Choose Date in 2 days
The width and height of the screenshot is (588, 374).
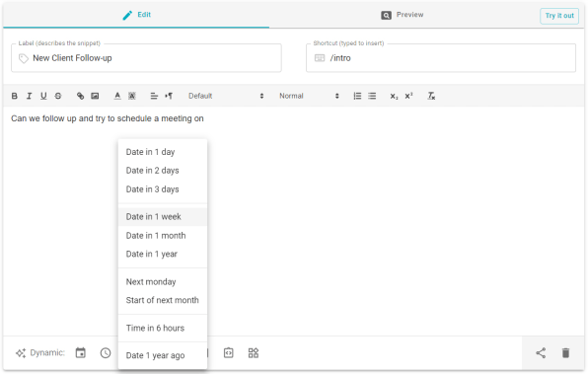tap(163, 171)
